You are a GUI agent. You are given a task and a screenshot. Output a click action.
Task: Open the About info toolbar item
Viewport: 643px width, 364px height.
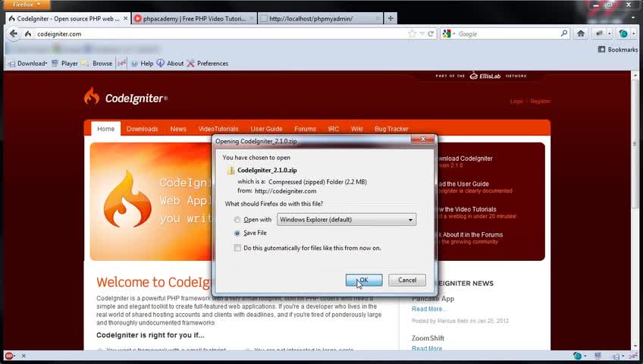pyautogui.click(x=170, y=63)
